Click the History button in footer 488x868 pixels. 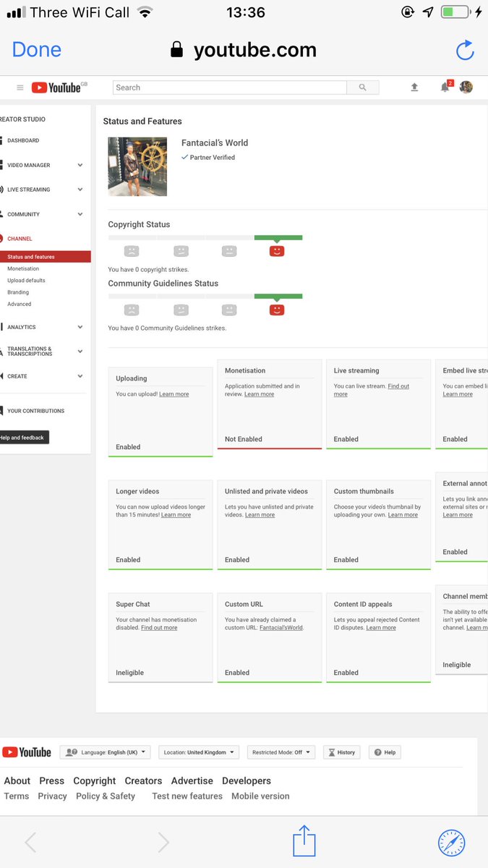click(x=341, y=752)
